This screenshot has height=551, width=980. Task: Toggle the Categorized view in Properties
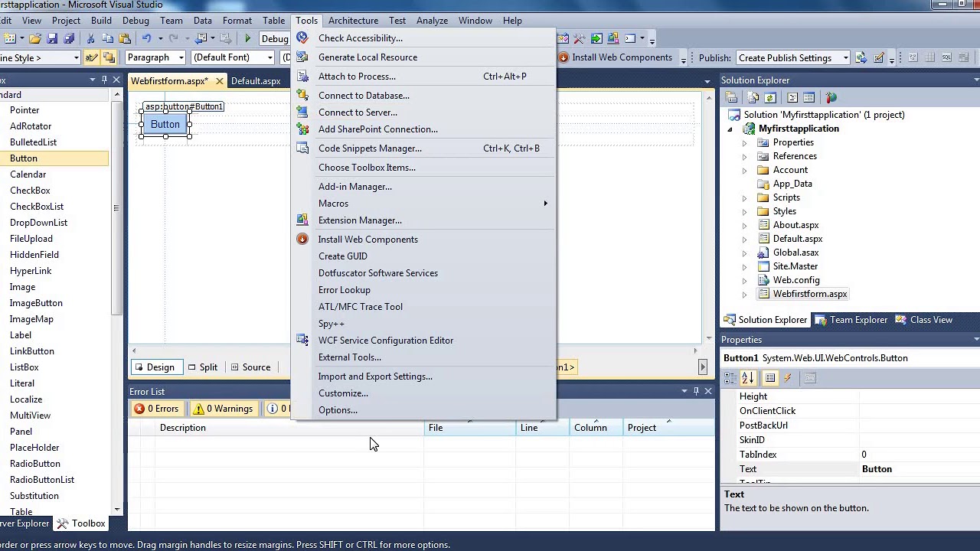pyautogui.click(x=730, y=377)
